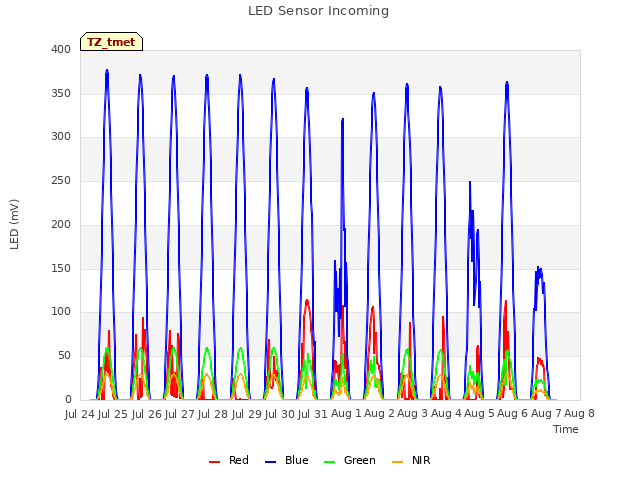Viewport: 640px width, 480px height.
Task: Click the 350 y-axis tick value
Action: pos(61,93)
